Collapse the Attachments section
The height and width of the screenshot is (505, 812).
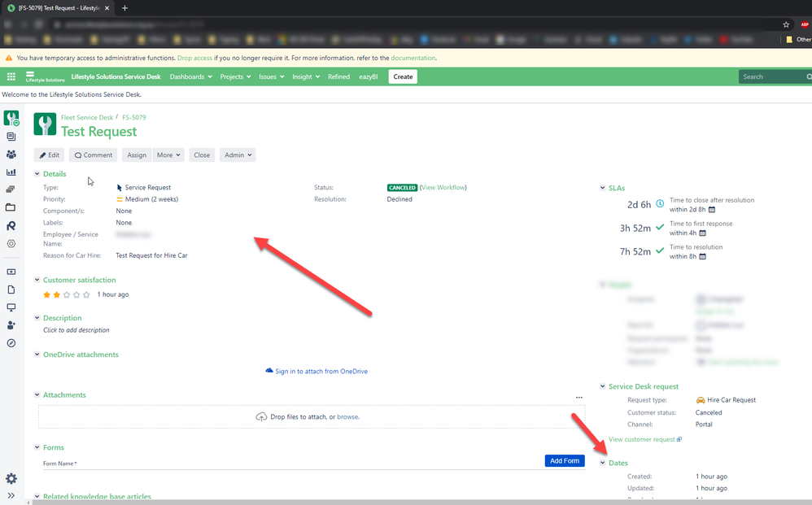(x=37, y=394)
